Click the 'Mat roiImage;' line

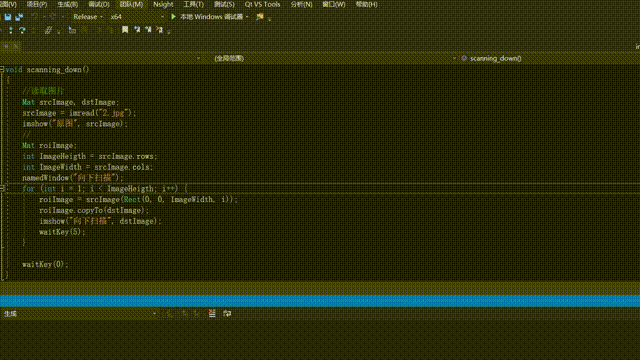click(49, 145)
